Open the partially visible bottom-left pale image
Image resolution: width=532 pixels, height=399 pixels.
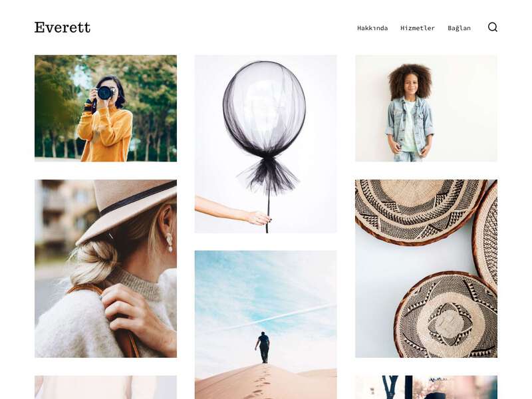tap(106, 387)
